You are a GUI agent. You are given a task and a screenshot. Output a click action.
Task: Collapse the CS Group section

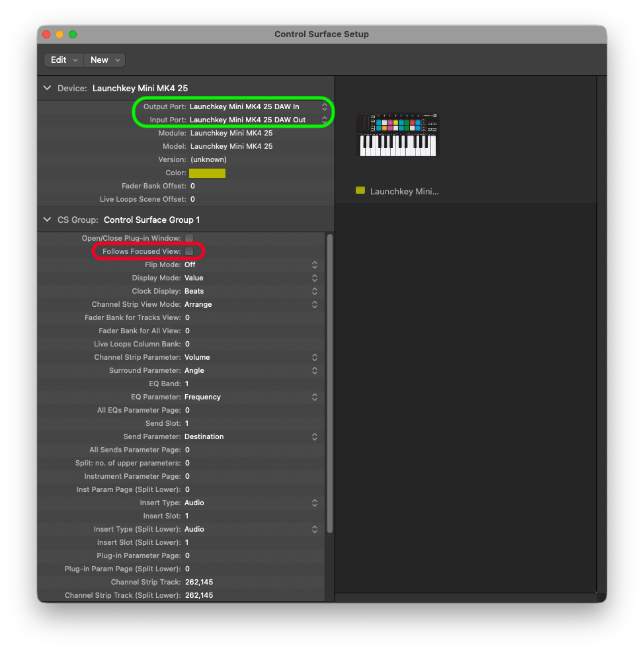pos(48,220)
